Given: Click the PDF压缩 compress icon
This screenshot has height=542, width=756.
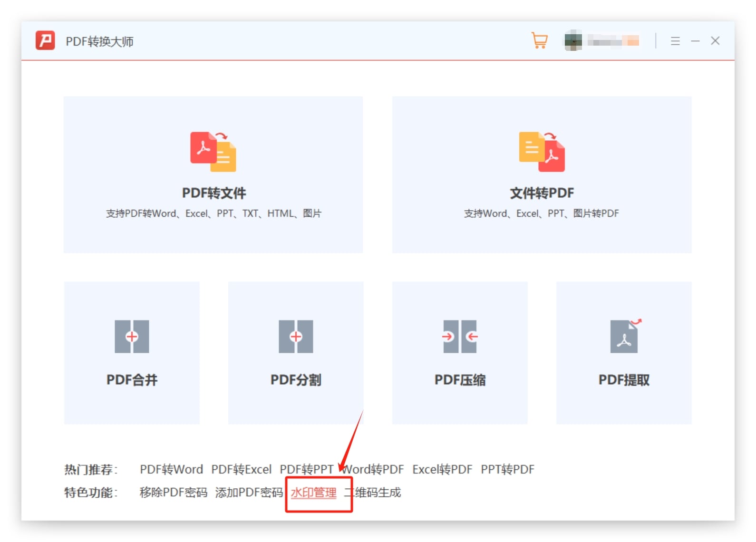Looking at the screenshot, I should click(x=460, y=337).
